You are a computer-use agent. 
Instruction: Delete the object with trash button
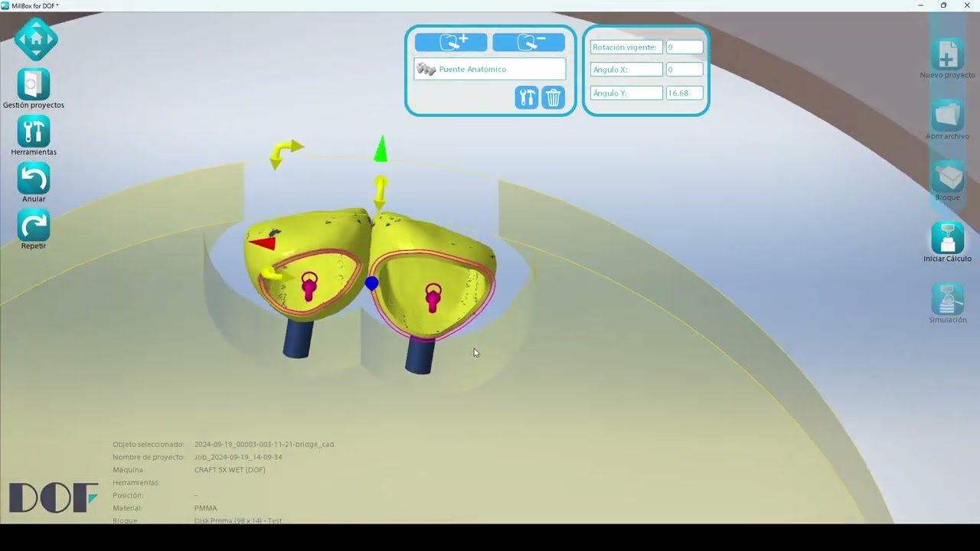pyautogui.click(x=553, y=97)
